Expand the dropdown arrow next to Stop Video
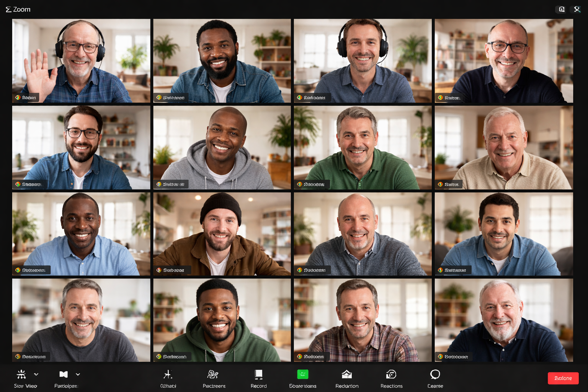588x392 pixels. coord(36,374)
